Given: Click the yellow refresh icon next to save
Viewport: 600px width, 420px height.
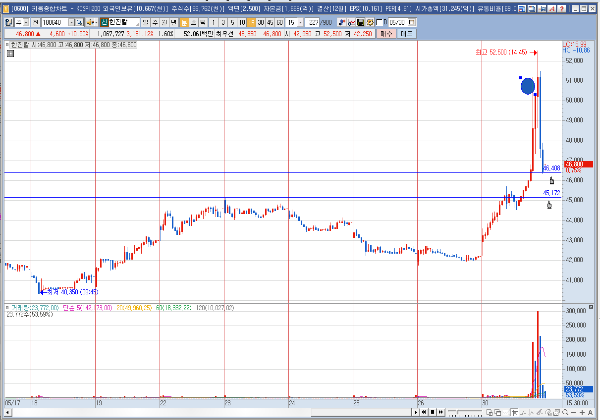Looking at the screenshot, I should (x=370, y=23).
